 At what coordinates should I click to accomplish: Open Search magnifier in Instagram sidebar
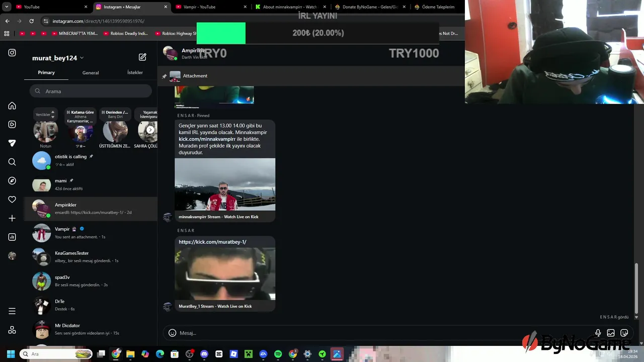pyautogui.click(x=12, y=162)
